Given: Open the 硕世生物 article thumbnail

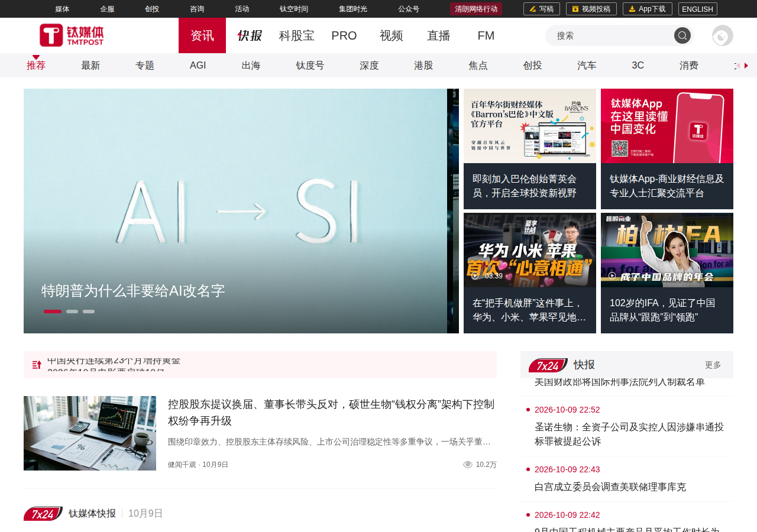Looking at the screenshot, I should click(90, 433).
